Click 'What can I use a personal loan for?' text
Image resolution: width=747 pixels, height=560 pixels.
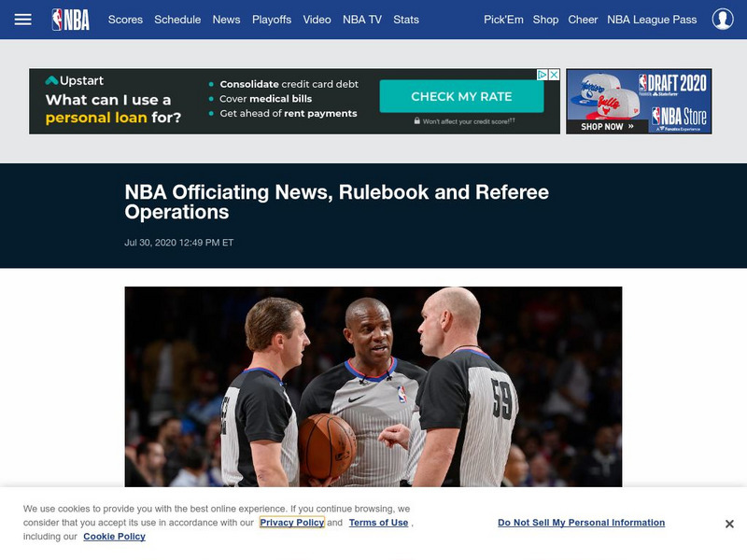[113, 108]
